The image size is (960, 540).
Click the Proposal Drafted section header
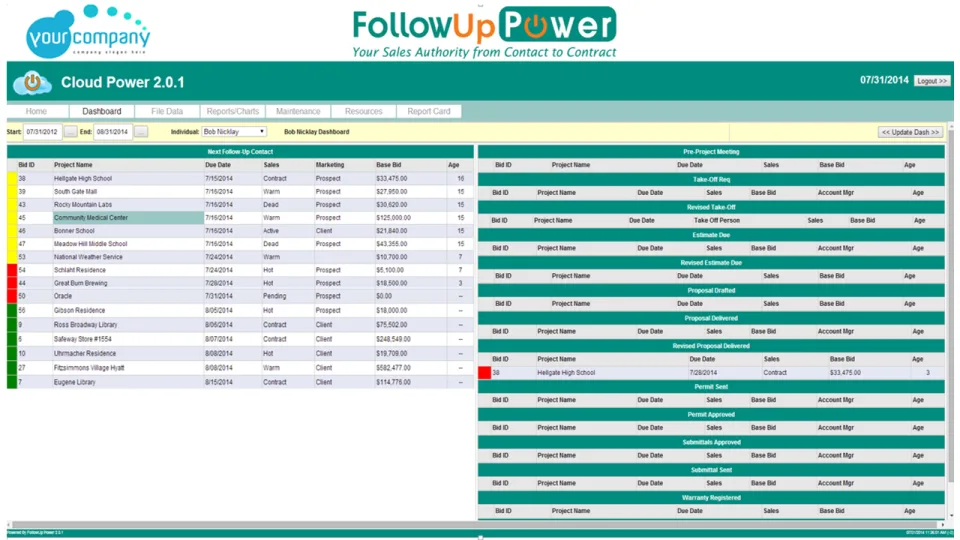click(x=711, y=291)
